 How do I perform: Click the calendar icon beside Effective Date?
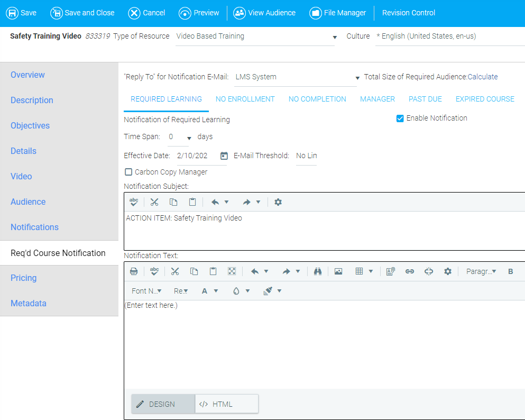[224, 156]
